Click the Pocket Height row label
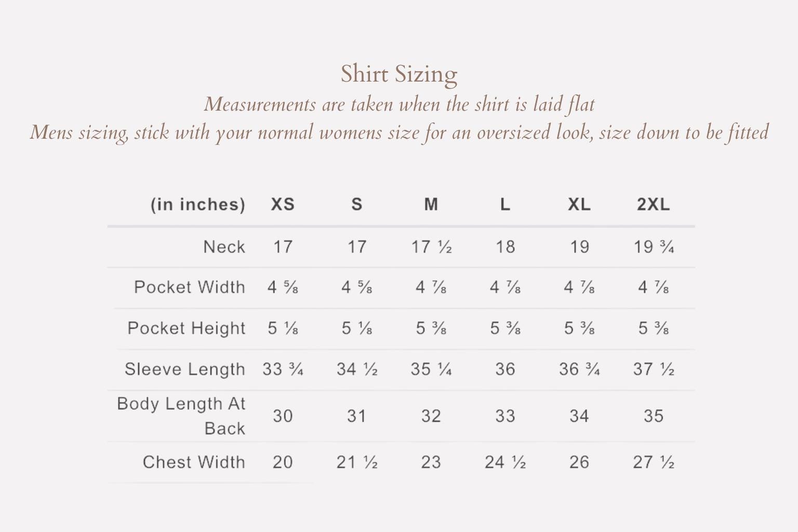This screenshot has height=532, width=798. (187, 328)
